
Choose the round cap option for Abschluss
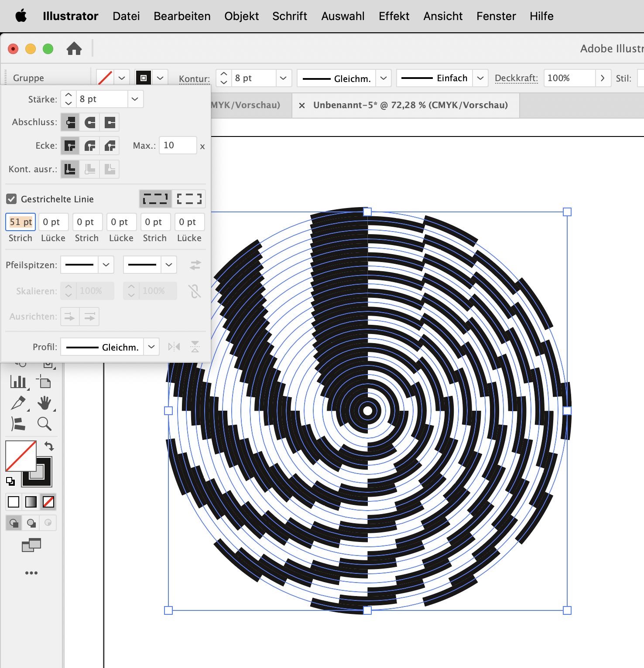(x=90, y=122)
